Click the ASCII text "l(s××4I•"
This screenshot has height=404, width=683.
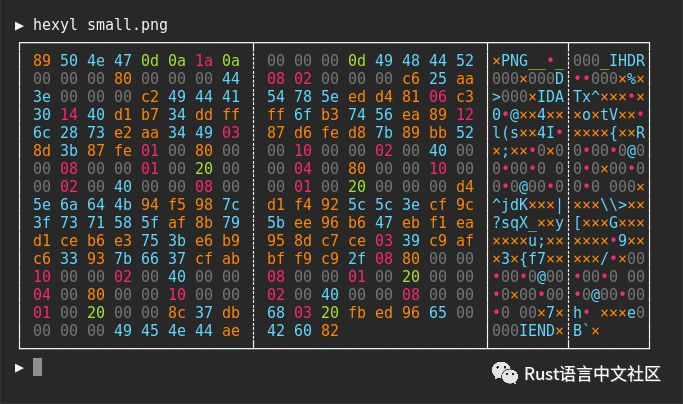(x=528, y=132)
